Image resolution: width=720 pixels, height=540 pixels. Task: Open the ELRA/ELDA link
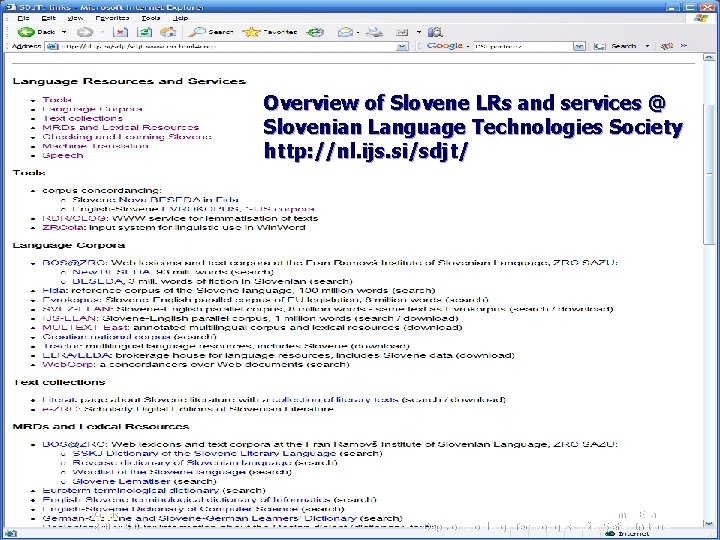click(77, 355)
